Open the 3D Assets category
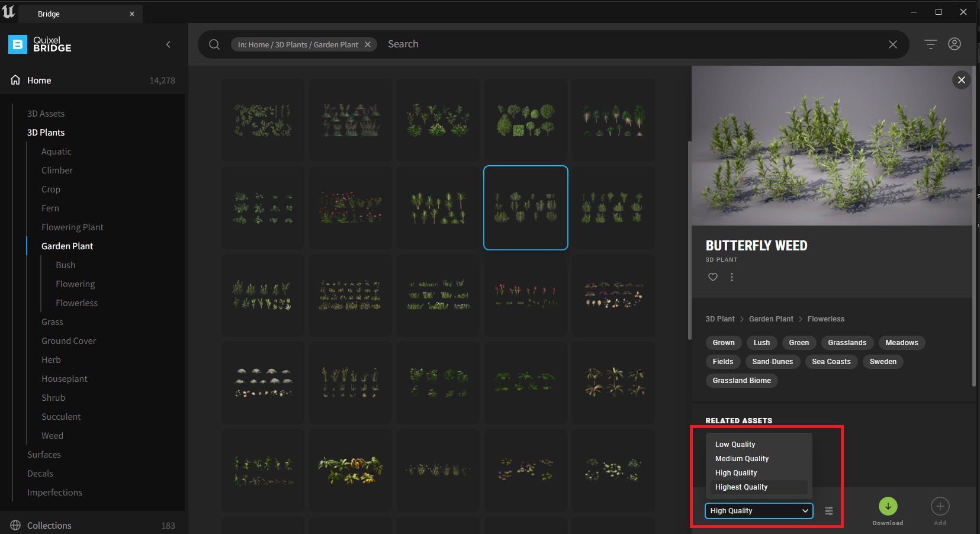This screenshot has height=534, width=980. (46, 114)
